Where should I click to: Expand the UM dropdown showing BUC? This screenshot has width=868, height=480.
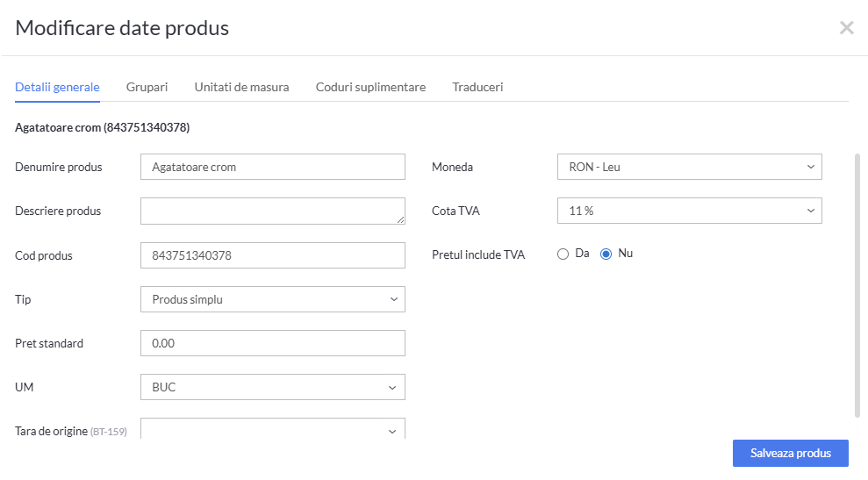coord(273,387)
